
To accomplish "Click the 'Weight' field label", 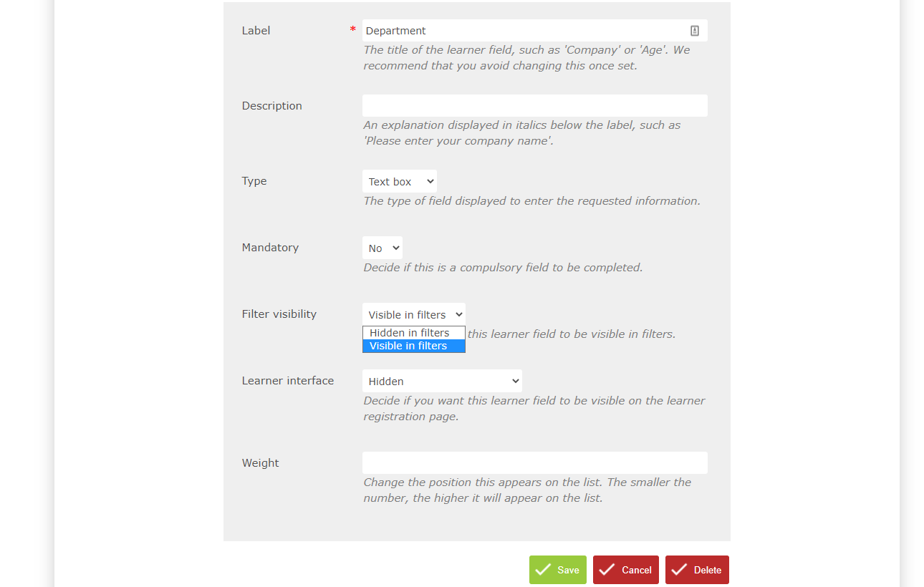I will pos(260,462).
